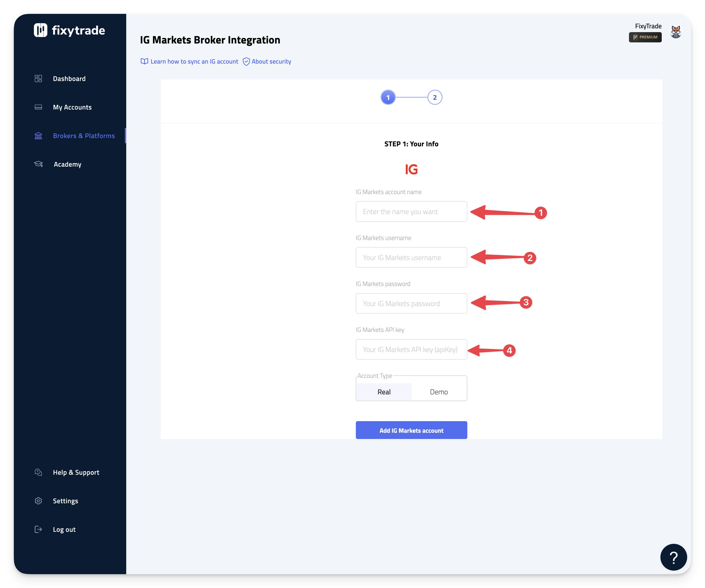Click the Academy graduation cap icon
This screenshot has height=588, width=705.
pyautogui.click(x=38, y=164)
